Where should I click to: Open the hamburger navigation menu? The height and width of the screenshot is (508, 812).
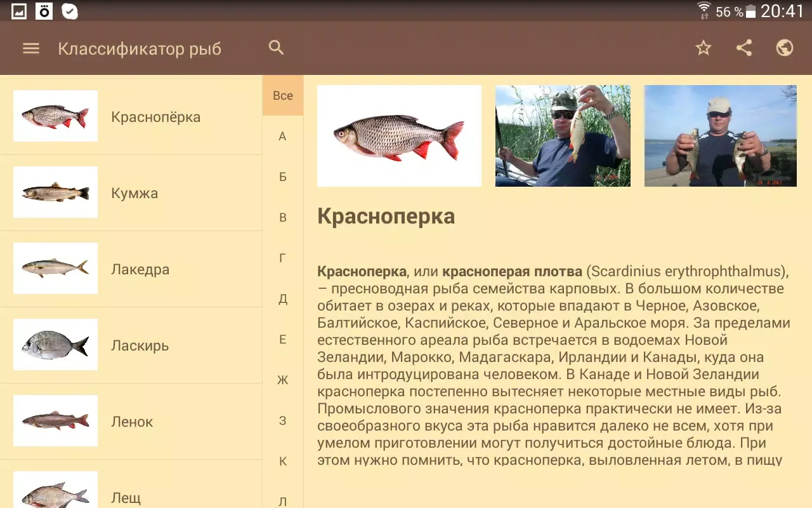point(31,49)
